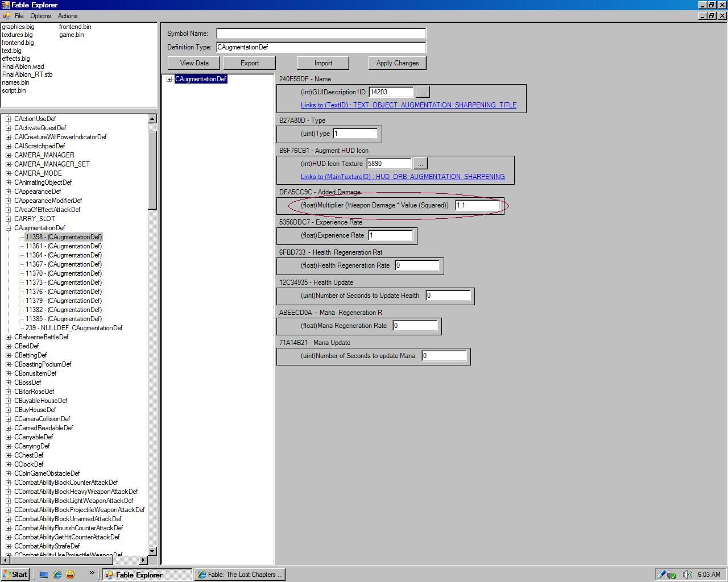This screenshot has width=728, height=582.
Task: Click the Show Desktop quick launch icon
Action: tap(44, 575)
